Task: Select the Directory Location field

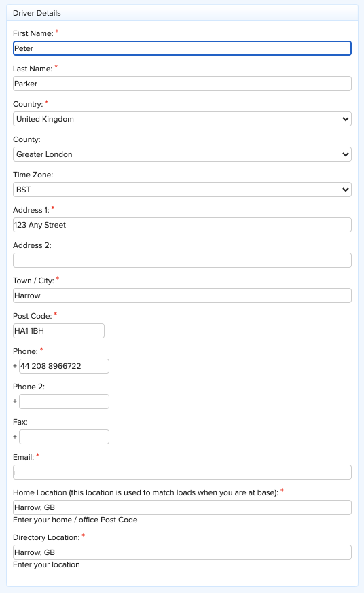Action: coord(182,552)
